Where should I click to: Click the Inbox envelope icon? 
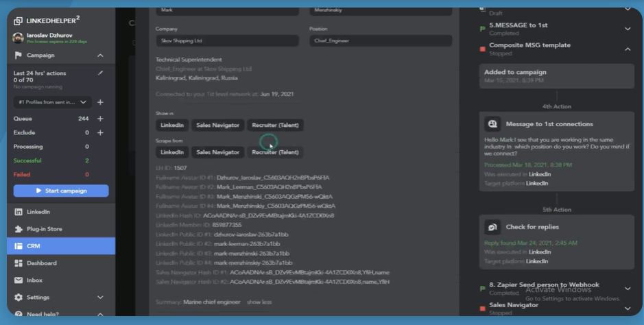(x=19, y=280)
